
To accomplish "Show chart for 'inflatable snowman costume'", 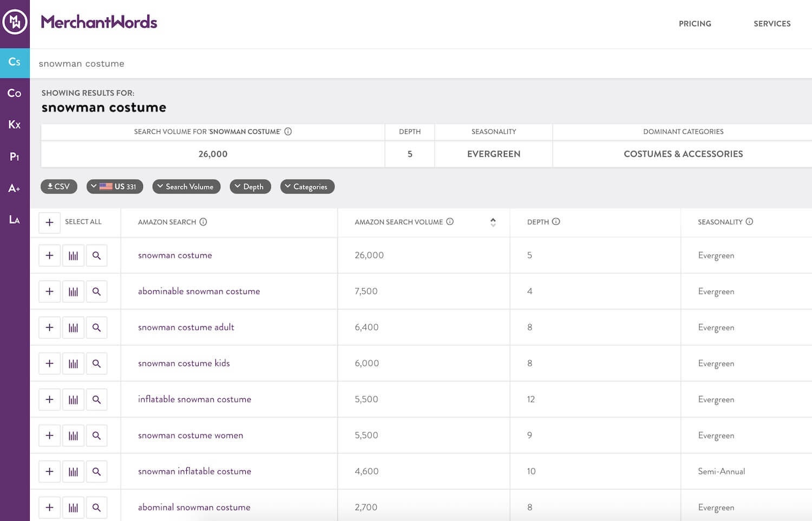I will click(x=73, y=400).
